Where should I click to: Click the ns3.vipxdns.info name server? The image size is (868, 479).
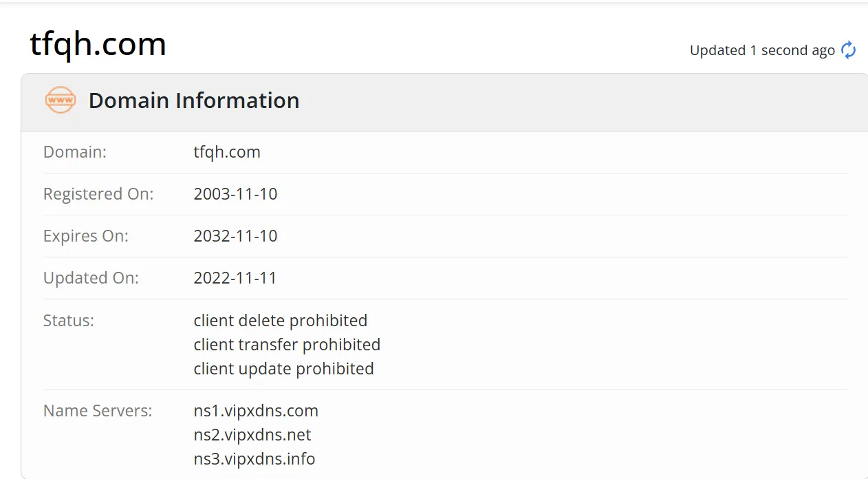[254, 459]
